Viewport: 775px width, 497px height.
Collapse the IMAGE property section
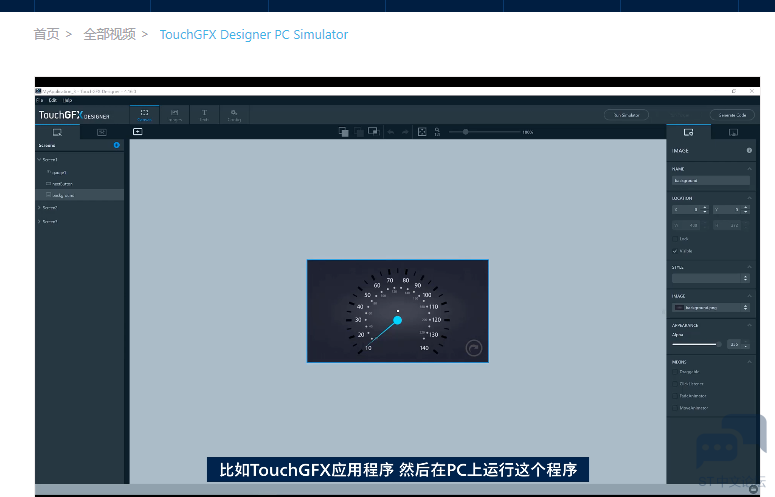[749, 296]
